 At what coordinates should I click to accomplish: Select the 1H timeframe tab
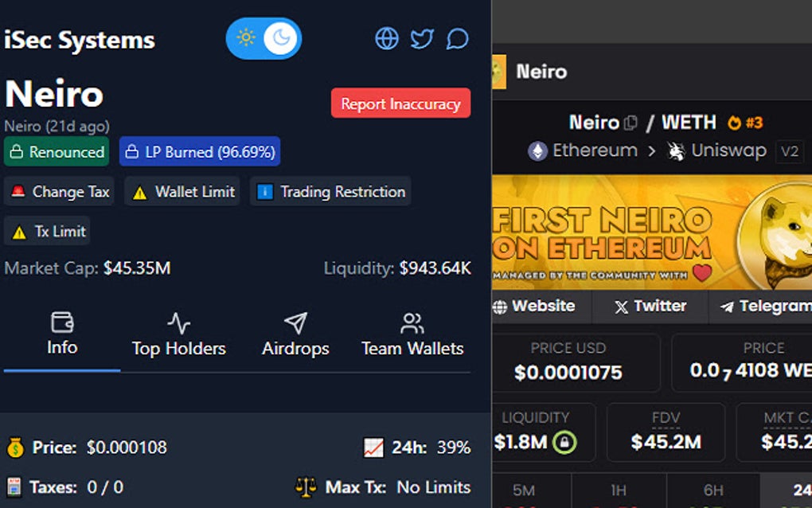point(619,490)
